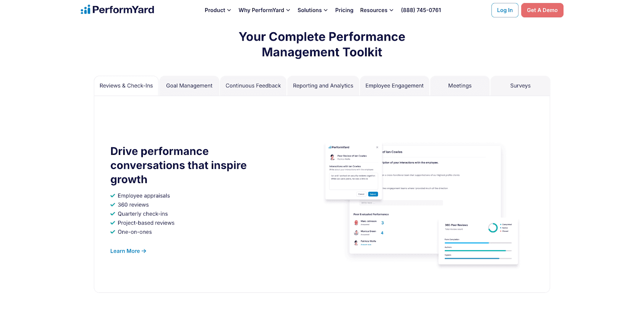Screen dimensions: 644x317
Task: Open the Pricing page
Action: pyautogui.click(x=344, y=10)
